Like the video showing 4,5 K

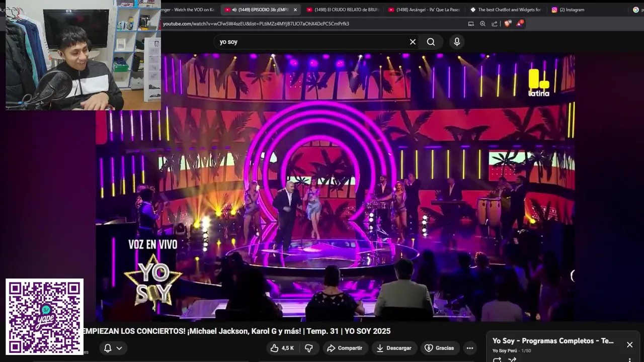282,348
